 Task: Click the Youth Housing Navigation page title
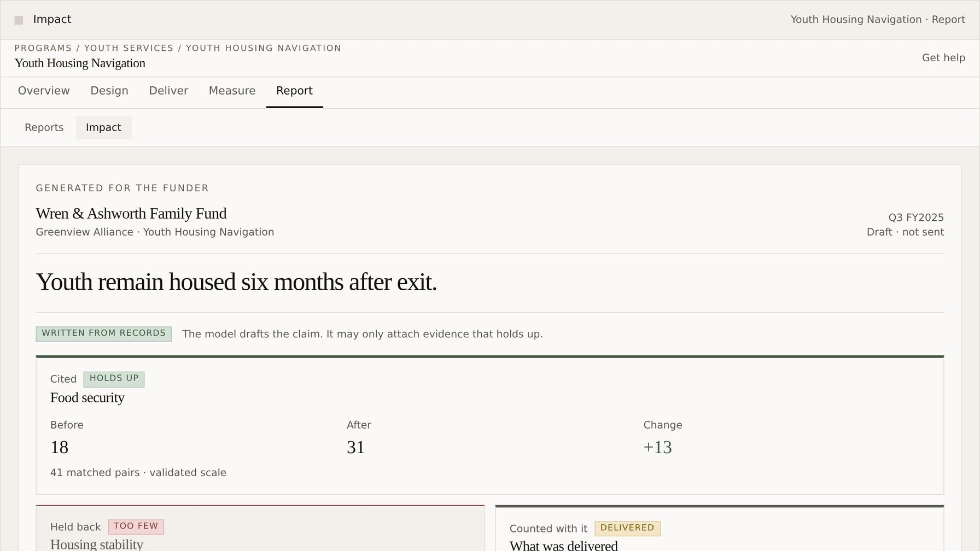tap(80, 63)
